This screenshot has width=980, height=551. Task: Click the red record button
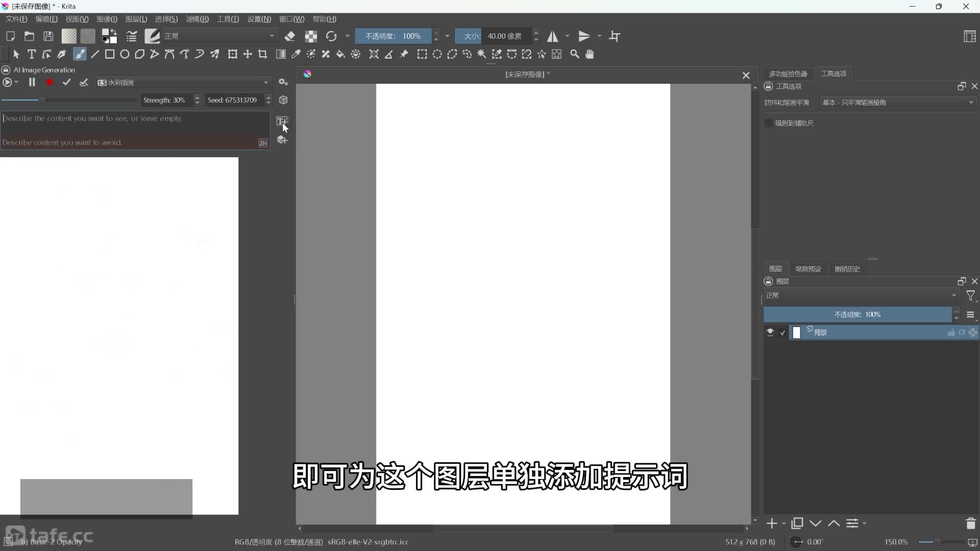pyautogui.click(x=50, y=82)
